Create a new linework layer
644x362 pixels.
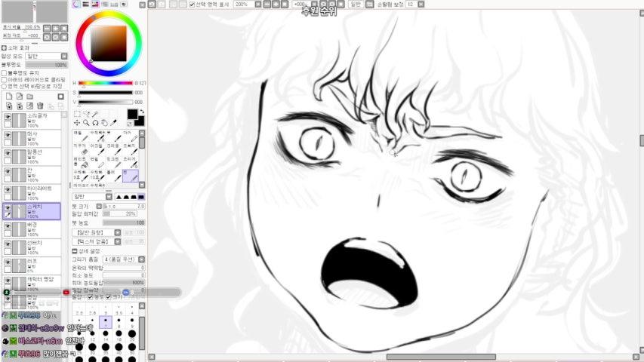(20, 97)
